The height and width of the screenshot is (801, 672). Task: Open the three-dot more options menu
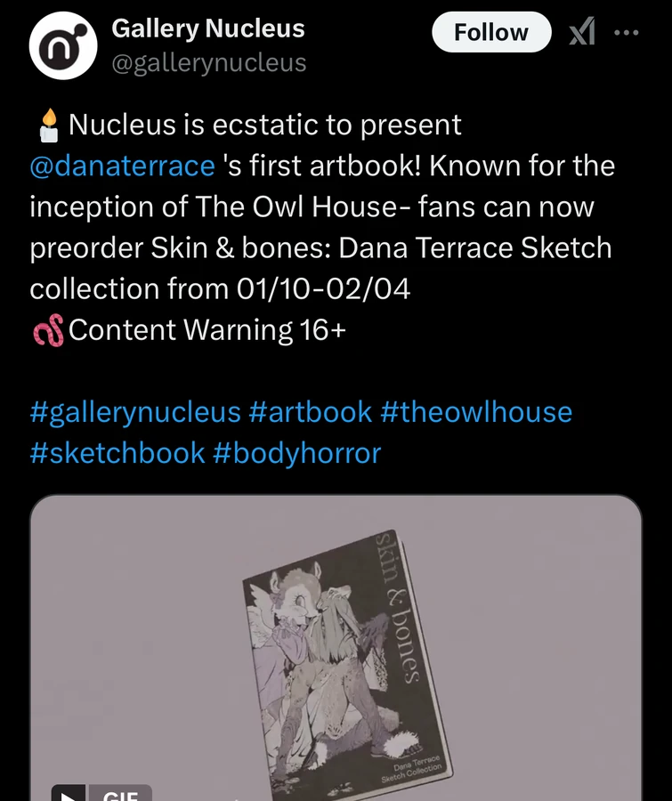(x=626, y=33)
